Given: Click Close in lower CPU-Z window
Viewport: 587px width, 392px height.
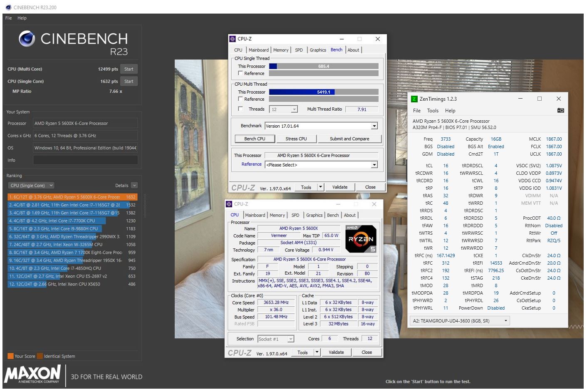Looking at the screenshot, I should point(367,352).
